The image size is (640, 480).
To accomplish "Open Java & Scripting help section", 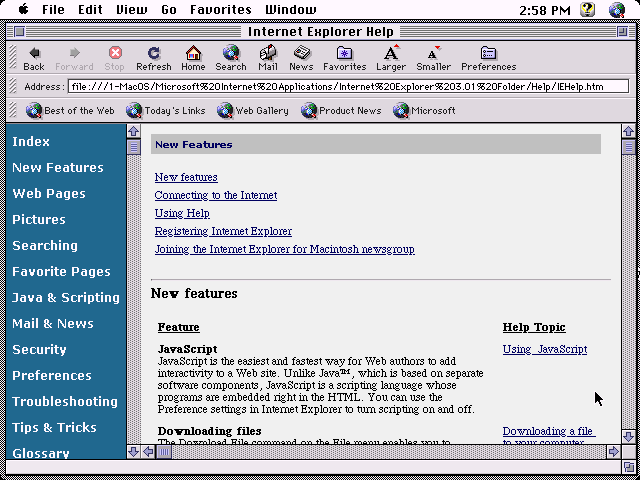I will point(66,298).
